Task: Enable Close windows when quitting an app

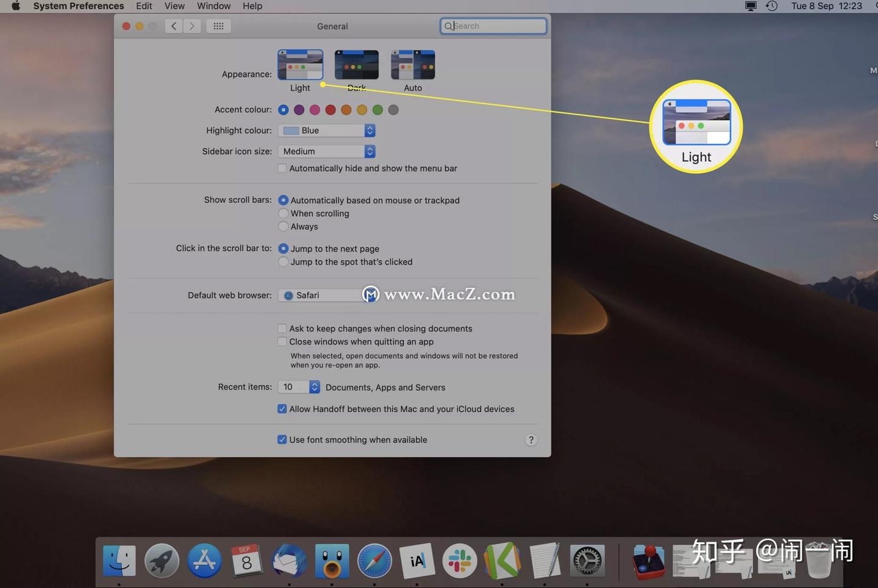Action: click(x=282, y=342)
